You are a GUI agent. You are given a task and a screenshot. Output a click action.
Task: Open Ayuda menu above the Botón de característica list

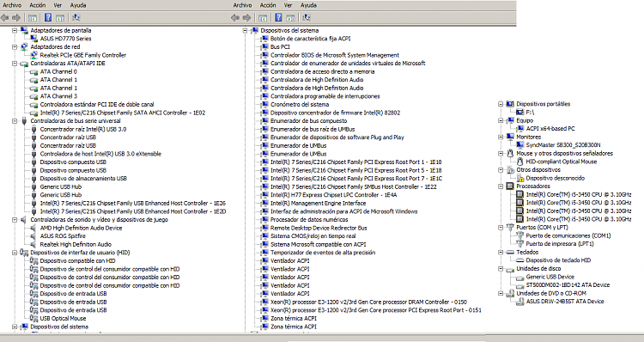(308, 5)
